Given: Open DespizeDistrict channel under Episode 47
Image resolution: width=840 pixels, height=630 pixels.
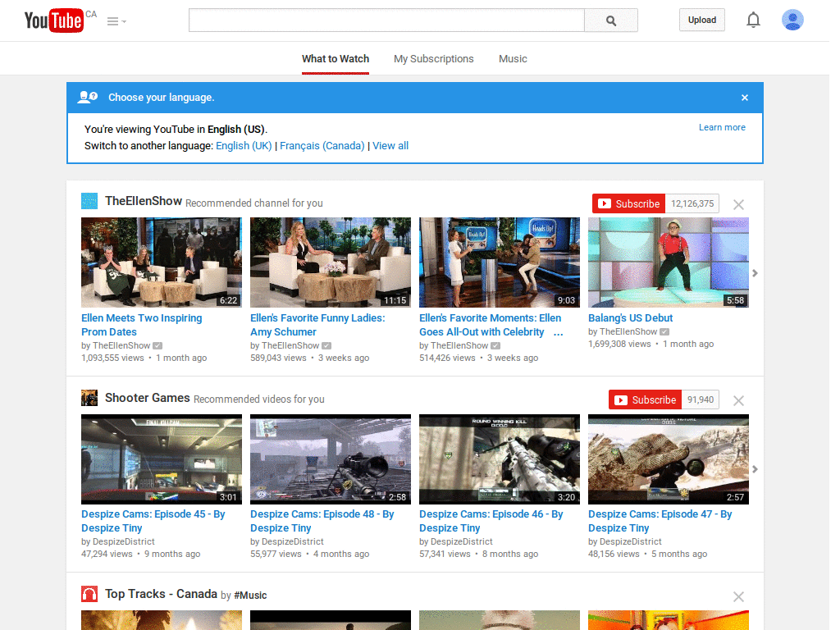Looking at the screenshot, I should click(631, 542).
